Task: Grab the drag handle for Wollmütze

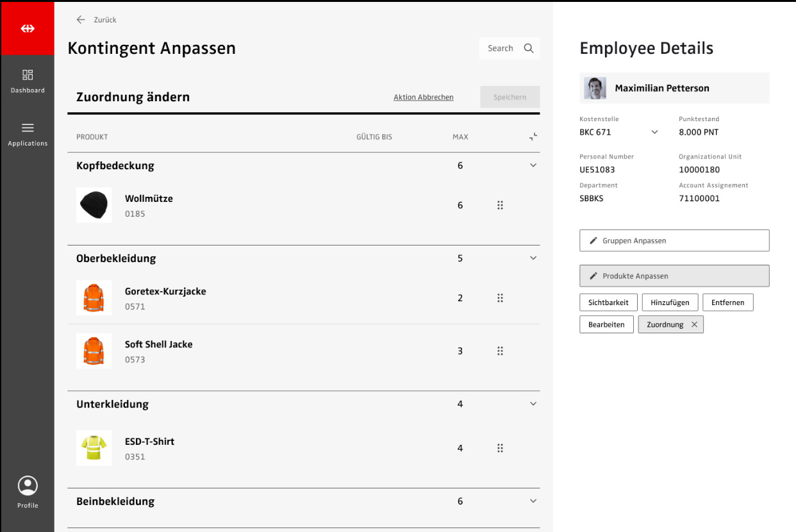Action: tap(500, 205)
